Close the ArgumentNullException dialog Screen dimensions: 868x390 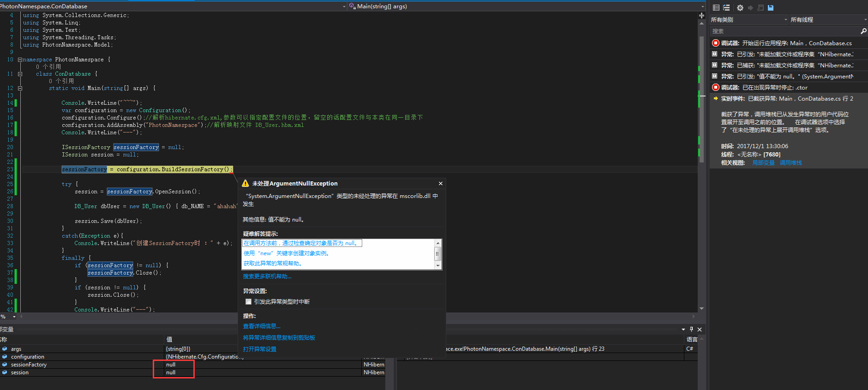point(441,183)
